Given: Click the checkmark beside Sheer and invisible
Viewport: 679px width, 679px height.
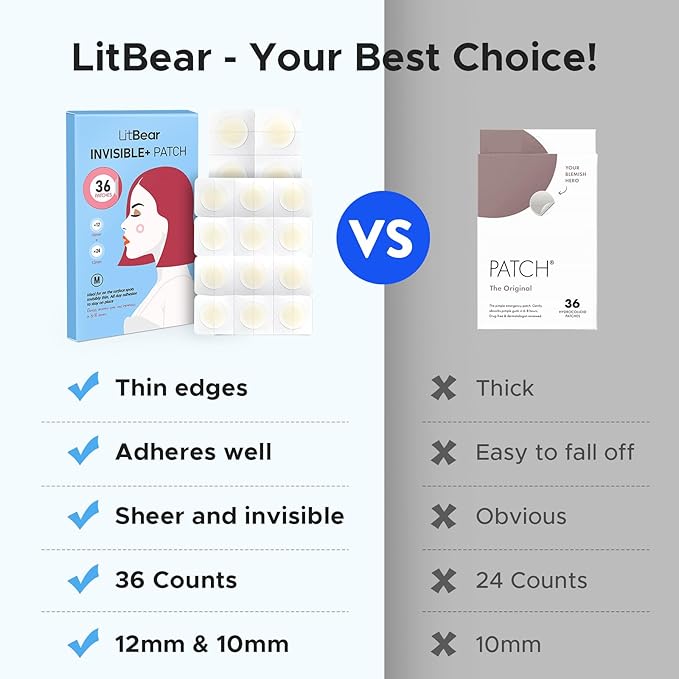Looking at the screenshot, I should click(82, 515).
